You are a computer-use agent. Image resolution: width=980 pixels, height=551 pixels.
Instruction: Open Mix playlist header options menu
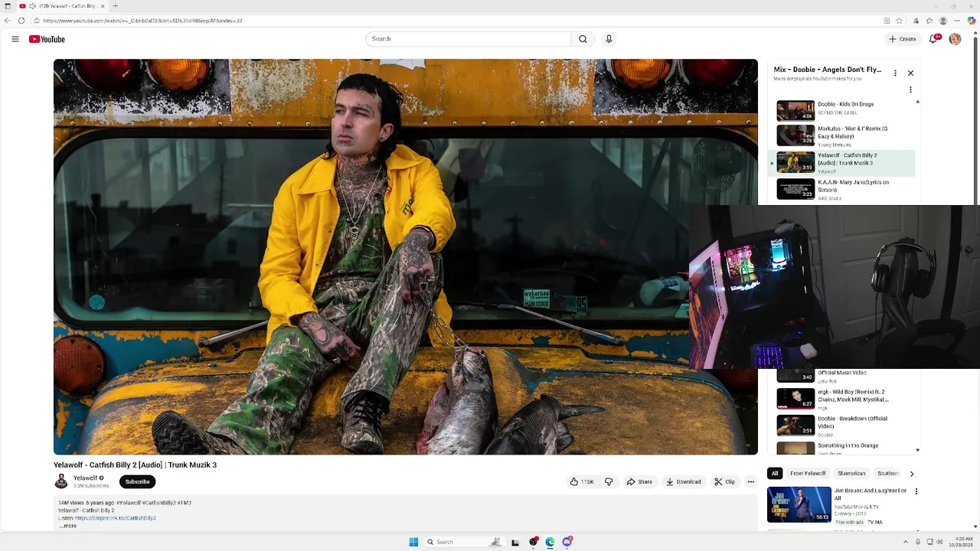click(x=895, y=73)
